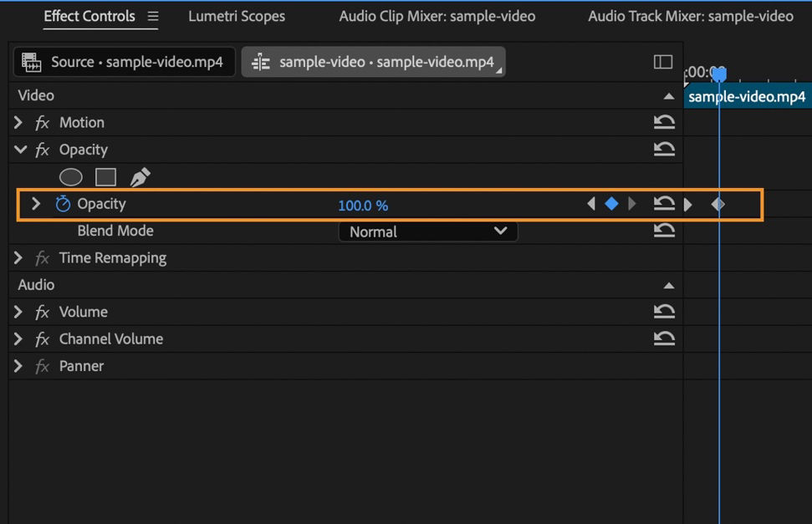Collapse the Opacity parameter disclosure triangle
Image resolution: width=812 pixels, height=524 pixels.
point(35,203)
